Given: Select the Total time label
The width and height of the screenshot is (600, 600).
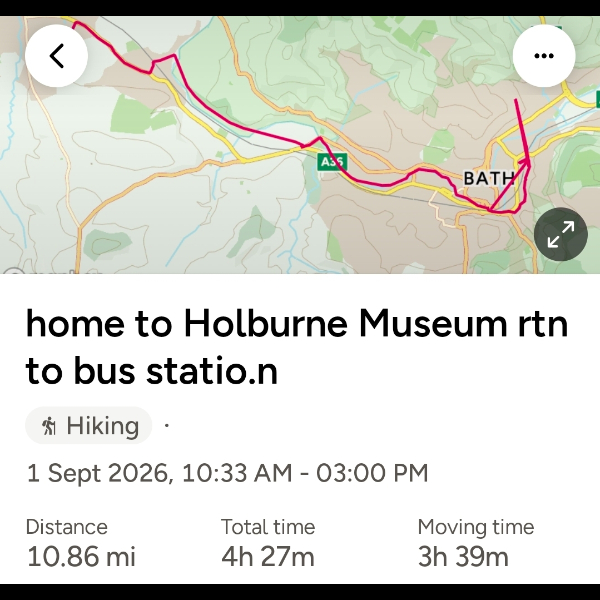Looking at the screenshot, I should pos(268,527).
